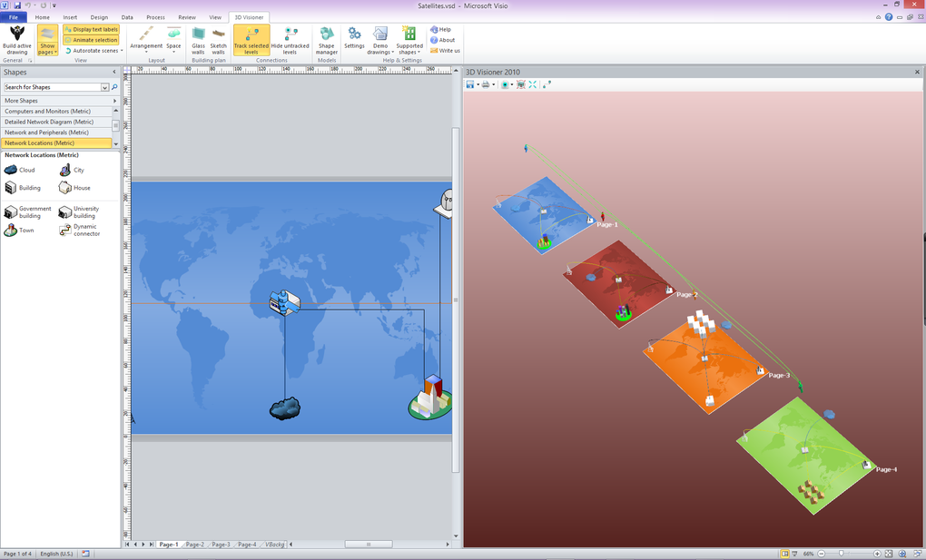The width and height of the screenshot is (926, 560).
Task: Click print icon in 3D Visioner toolbar
Action: (486, 84)
